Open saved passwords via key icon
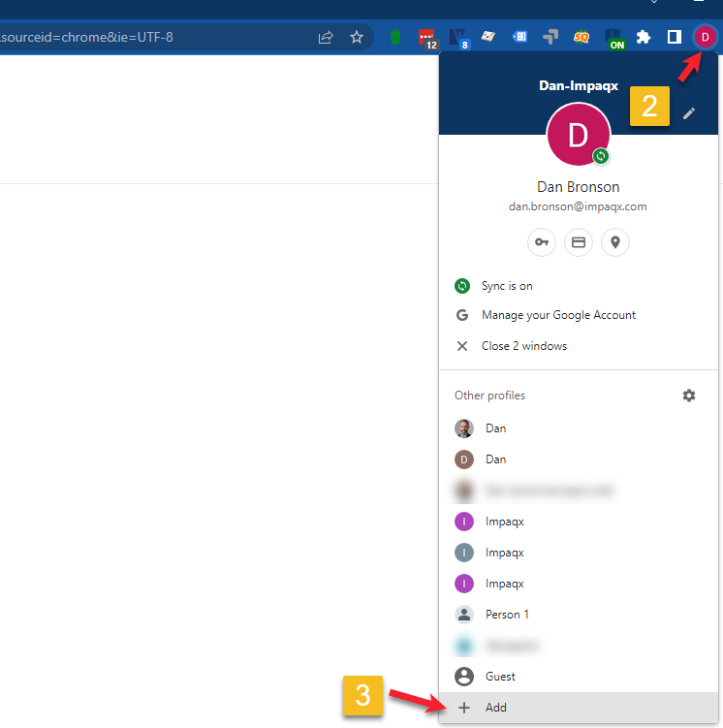 (x=542, y=242)
